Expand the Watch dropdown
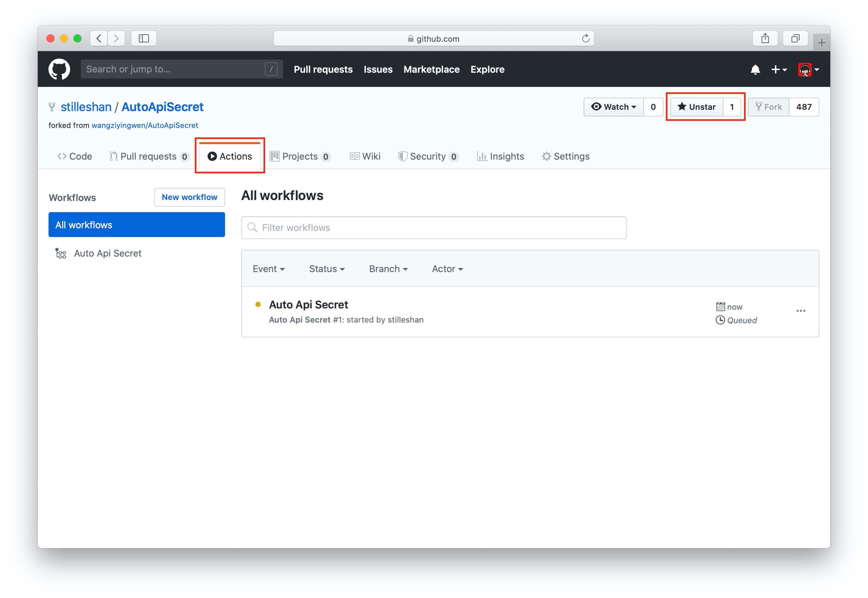This screenshot has height=598, width=868. point(614,107)
